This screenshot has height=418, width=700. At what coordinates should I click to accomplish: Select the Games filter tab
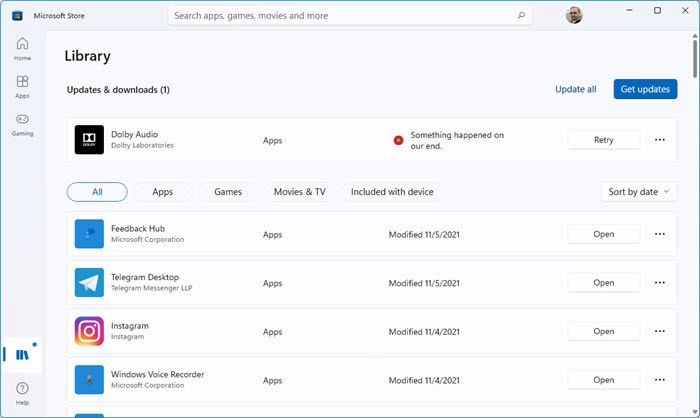click(x=227, y=192)
